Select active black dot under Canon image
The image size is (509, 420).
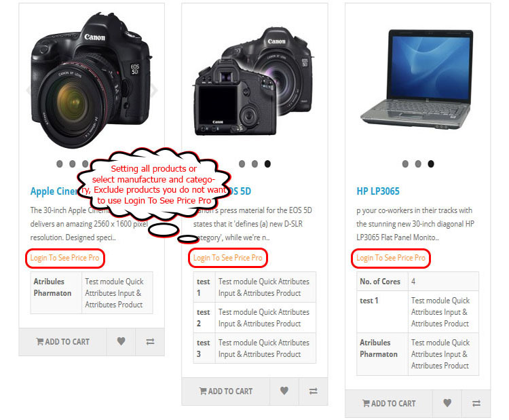coord(267,164)
